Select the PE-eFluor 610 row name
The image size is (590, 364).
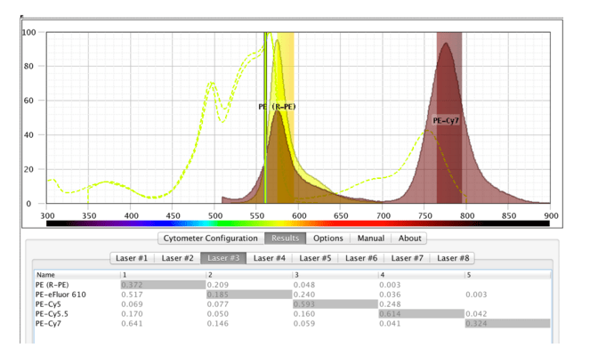point(61,295)
